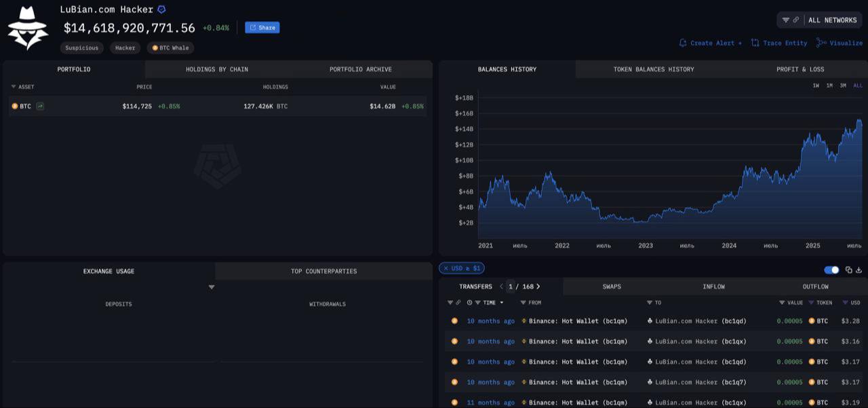Open the Visualize link

point(846,43)
